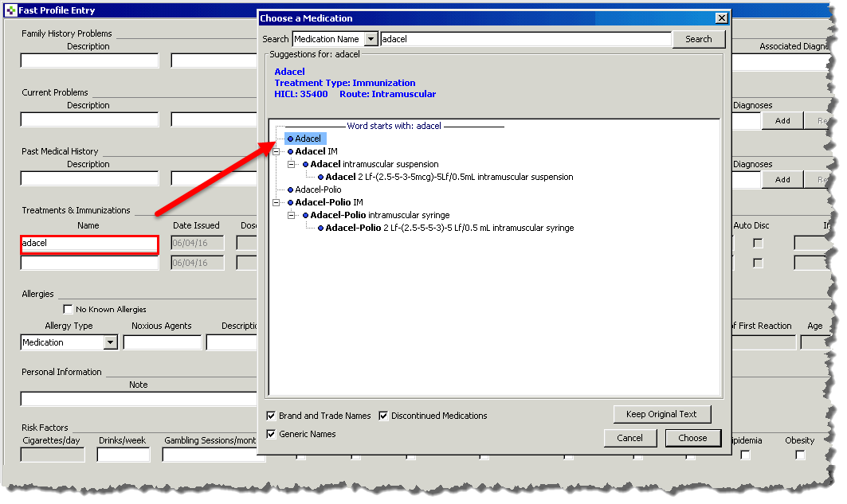Select the Adacel tree item

(x=306, y=139)
